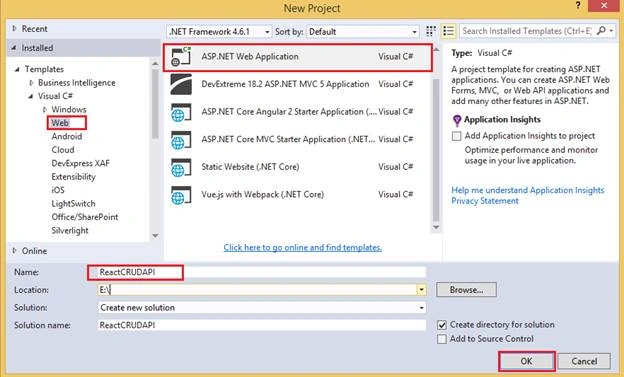Collapse the Visual C# node
624x377 pixels.
click(x=31, y=96)
